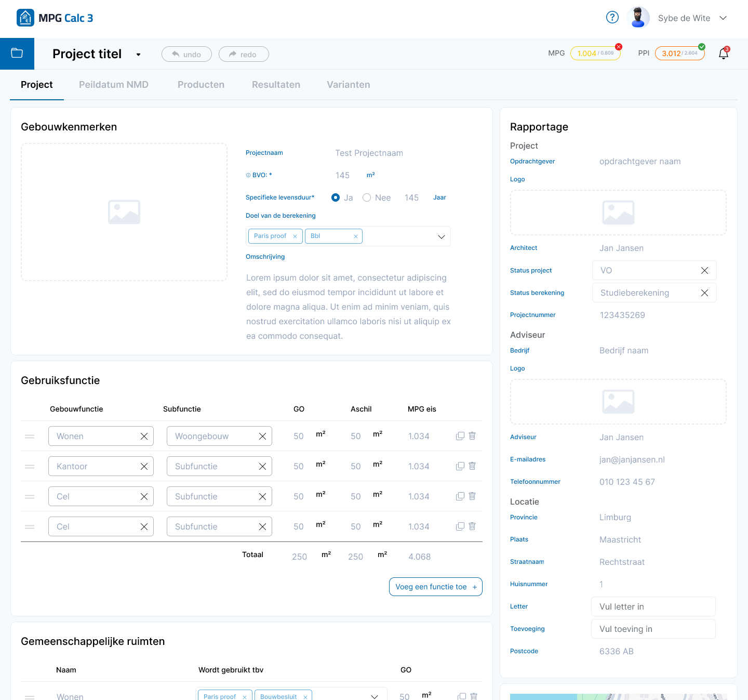This screenshot has height=700, width=748.
Task: Select the Nee radio button
Action: coord(367,197)
